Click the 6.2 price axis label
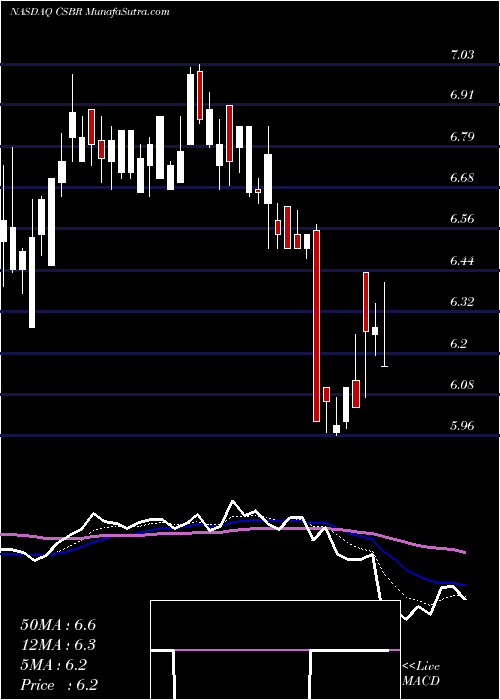 [x=458, y=343]
